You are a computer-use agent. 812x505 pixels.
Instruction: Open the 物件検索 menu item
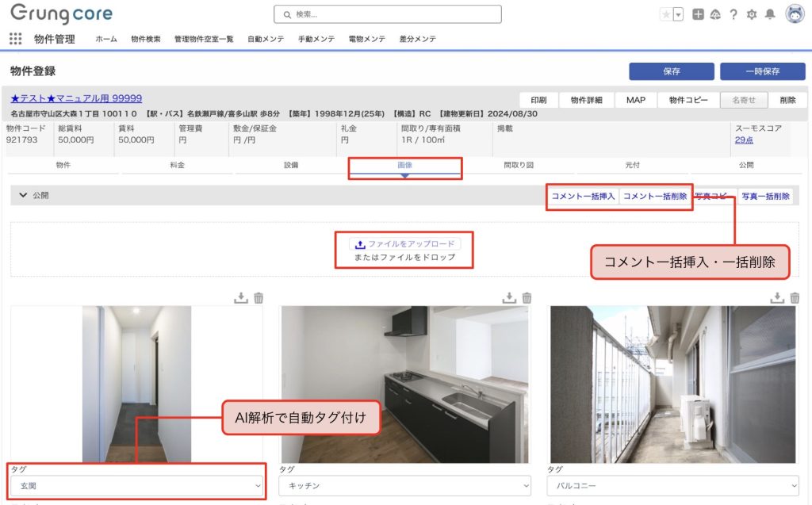pos(146,39)
